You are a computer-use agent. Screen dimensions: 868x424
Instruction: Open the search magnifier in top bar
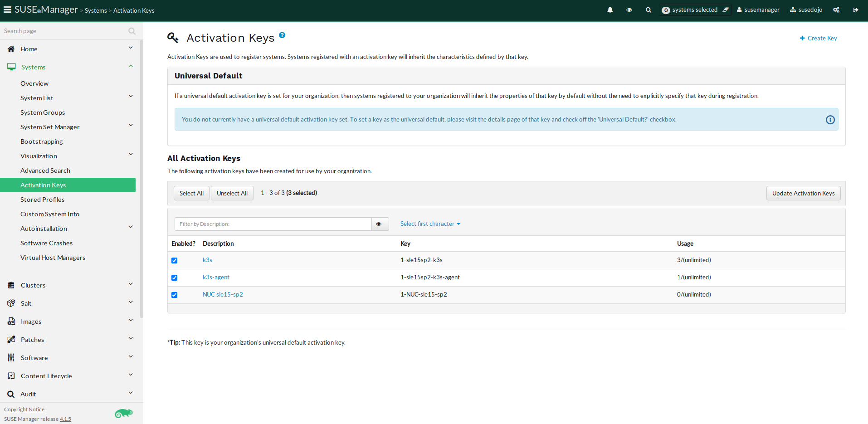pyautogui.click(x=649, y=10)
